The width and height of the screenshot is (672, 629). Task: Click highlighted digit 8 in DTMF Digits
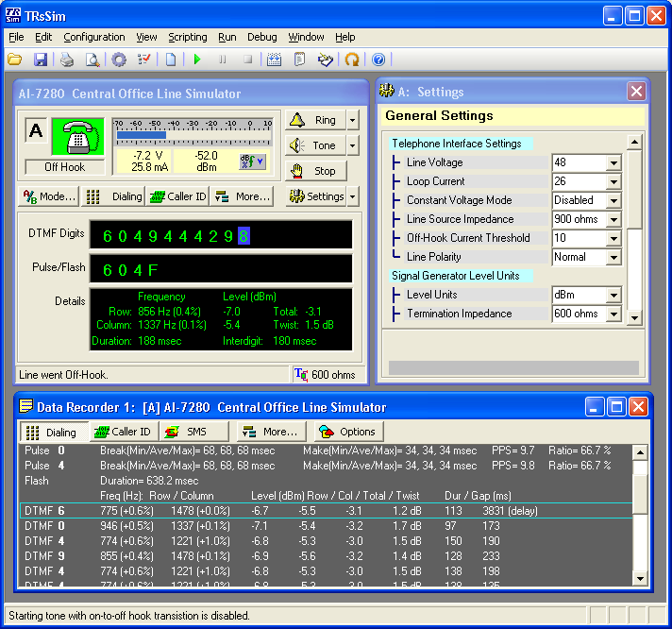[244, 236]
